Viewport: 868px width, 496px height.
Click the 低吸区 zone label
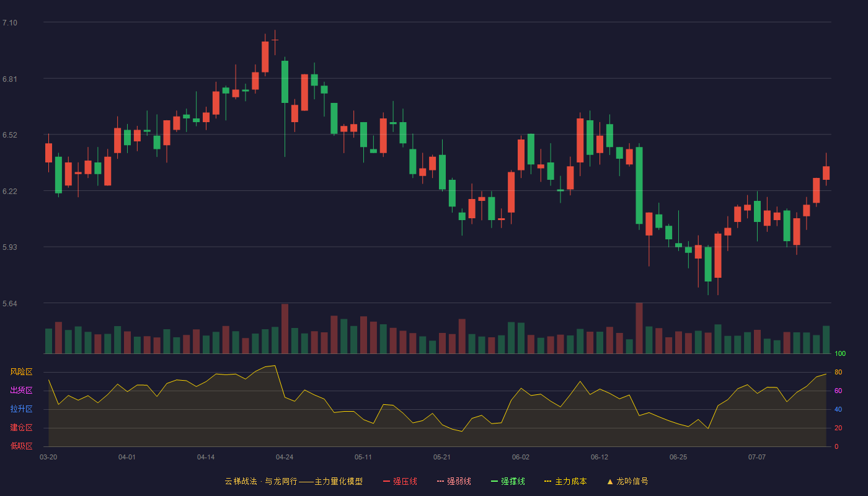click(x=21, y=446)
